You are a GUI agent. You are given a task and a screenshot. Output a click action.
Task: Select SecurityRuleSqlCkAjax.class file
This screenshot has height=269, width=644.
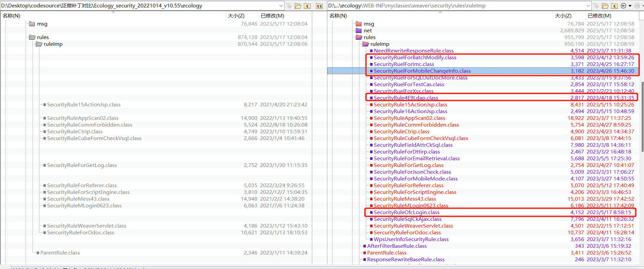(408, 219)
